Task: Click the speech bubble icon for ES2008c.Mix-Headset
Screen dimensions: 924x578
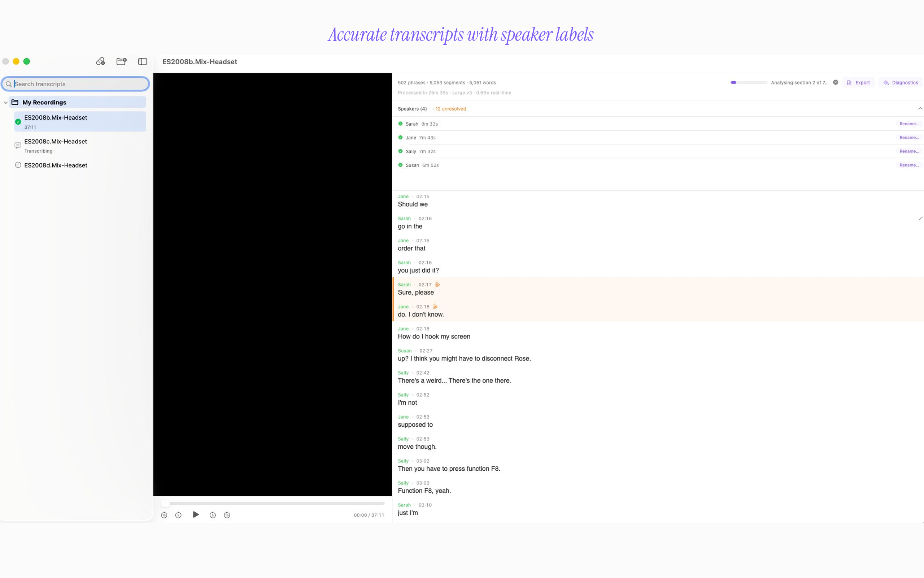Action: click(x=18, y=145)
